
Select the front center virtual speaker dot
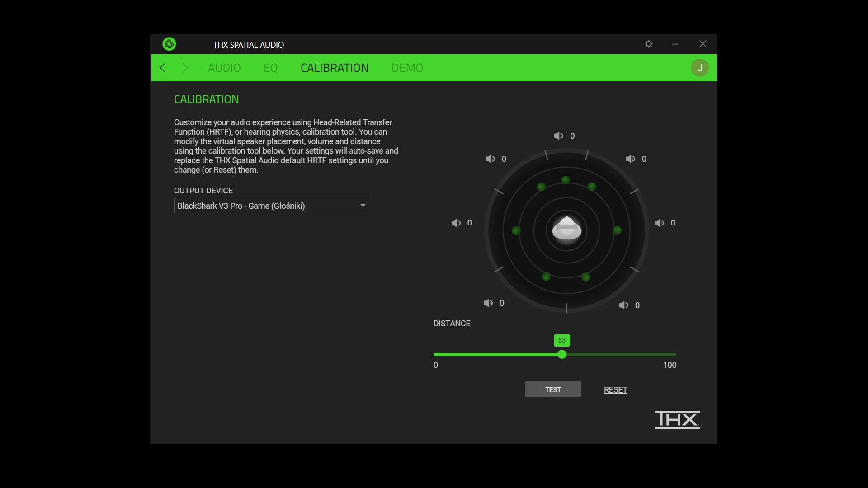click(566, 180)
